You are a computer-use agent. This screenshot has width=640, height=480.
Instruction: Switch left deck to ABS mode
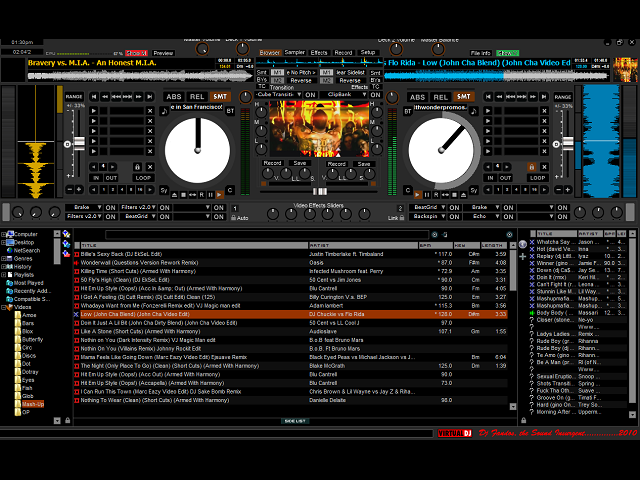click(x=173, y=97)
